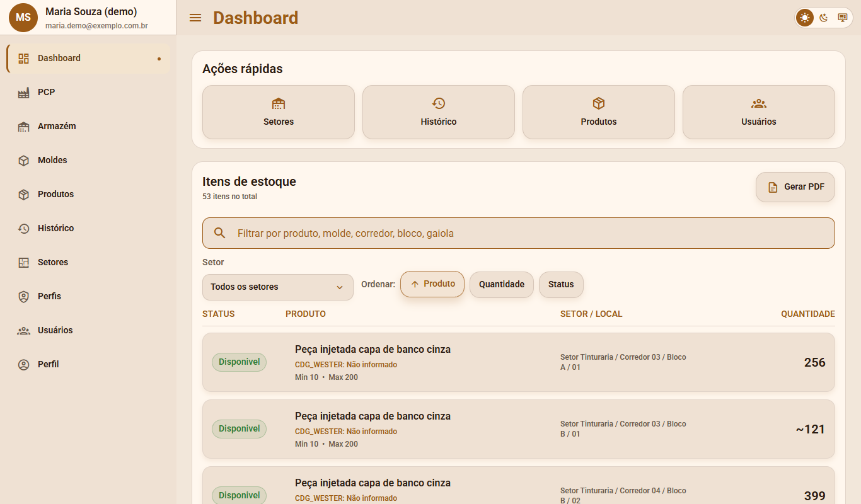Select system theme monitor icon
Image resolution: width=861 pixels, height=504 pixels.
(842, 18)
